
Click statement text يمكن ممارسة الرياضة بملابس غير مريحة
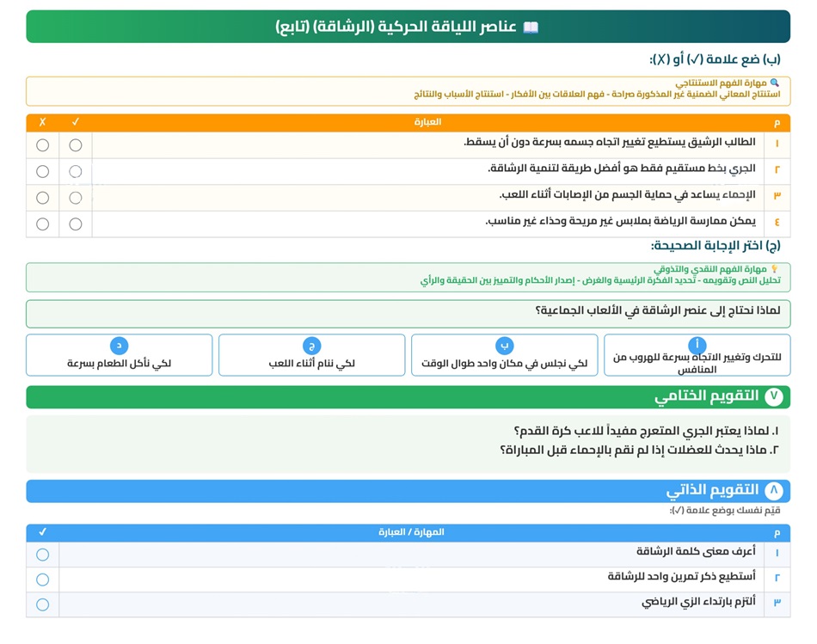click(621, 221)
